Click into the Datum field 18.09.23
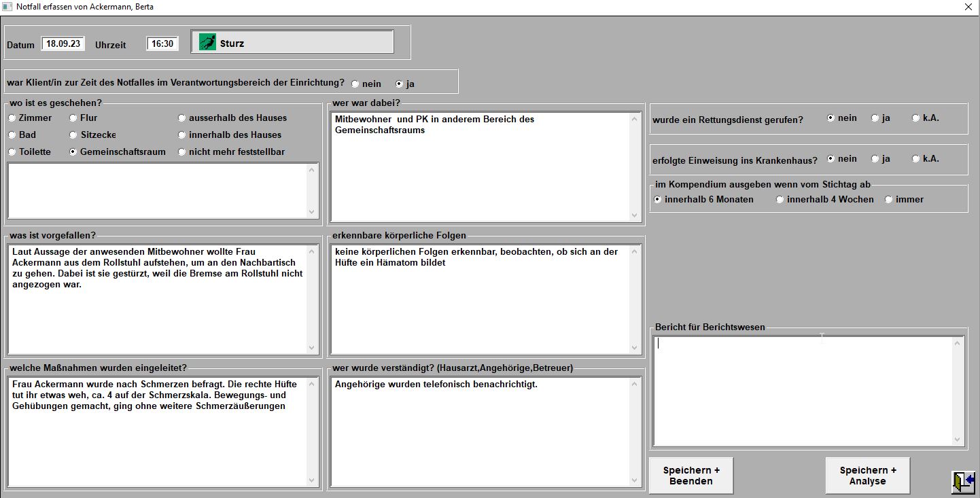This screenshot has width=980, height=498. 63,43
